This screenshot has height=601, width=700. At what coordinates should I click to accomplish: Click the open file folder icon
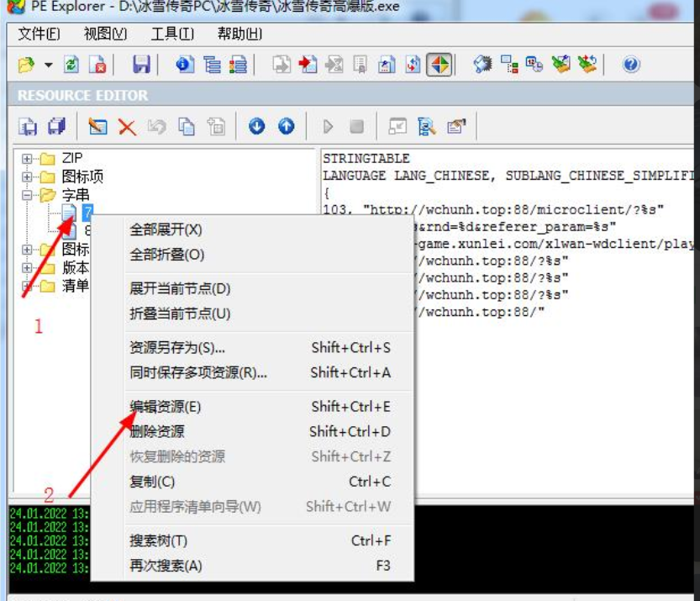point(27,65)
